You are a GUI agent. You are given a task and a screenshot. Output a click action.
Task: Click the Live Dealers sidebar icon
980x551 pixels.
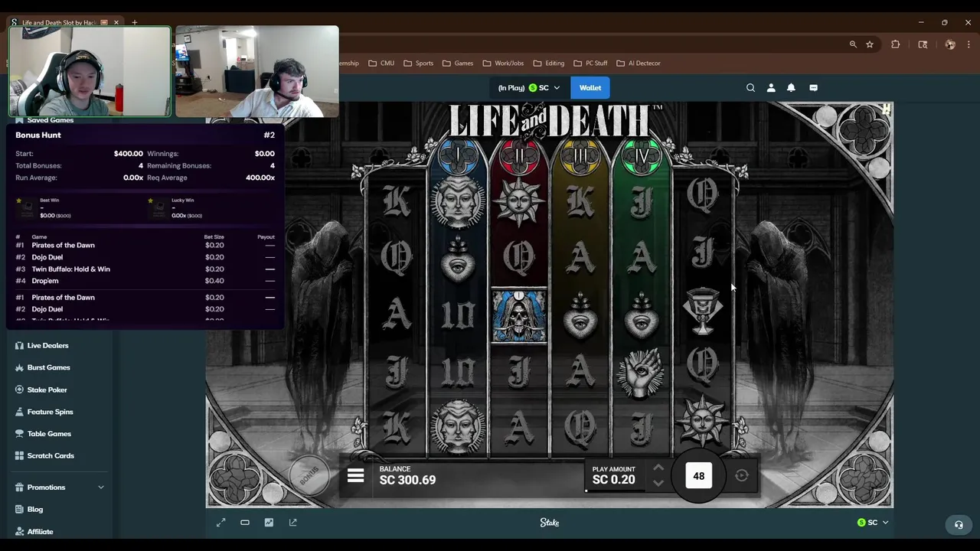pos(19,345)
